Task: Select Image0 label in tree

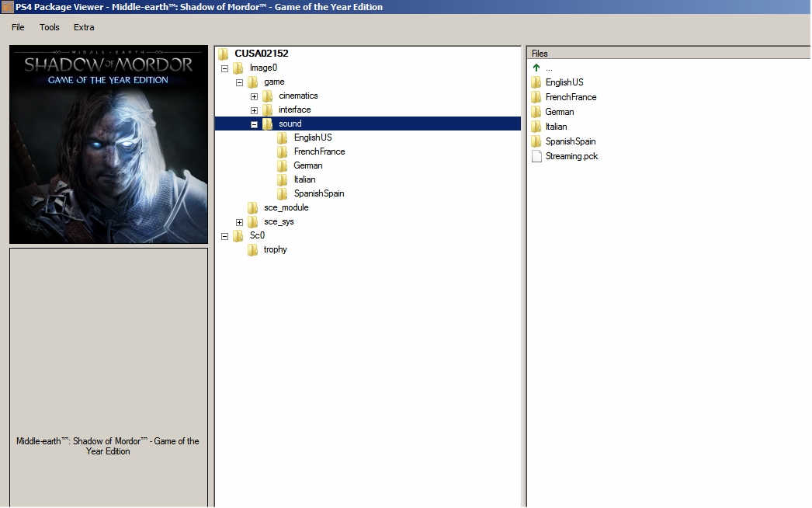Action: click(264, 68)
